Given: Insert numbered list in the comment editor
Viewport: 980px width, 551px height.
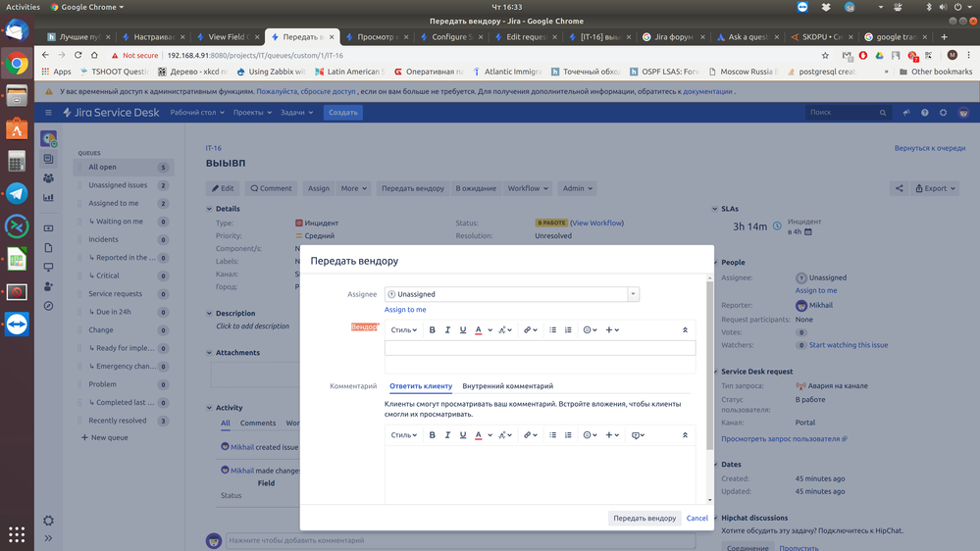Looking at the screenshot, I should point(568,434).
